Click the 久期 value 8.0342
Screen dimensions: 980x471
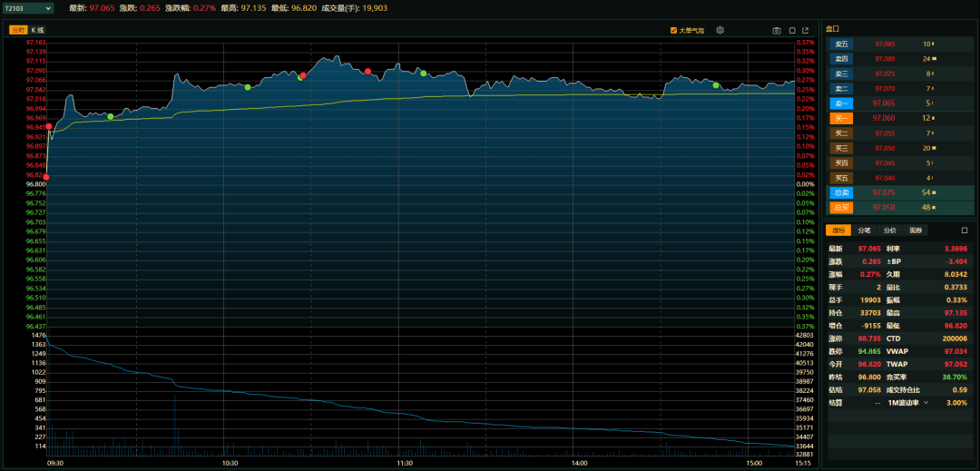pyautogui.click(x=955, y=274)
